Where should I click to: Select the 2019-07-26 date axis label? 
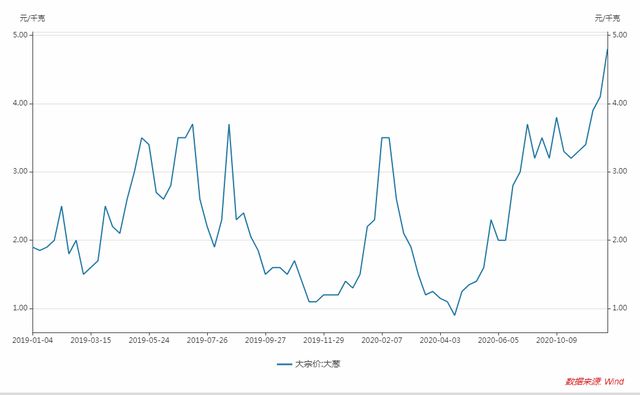[x=207, y=340]
